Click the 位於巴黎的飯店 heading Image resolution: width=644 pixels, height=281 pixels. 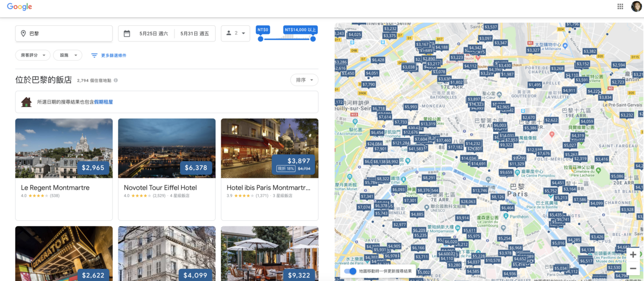coord(43,80)
